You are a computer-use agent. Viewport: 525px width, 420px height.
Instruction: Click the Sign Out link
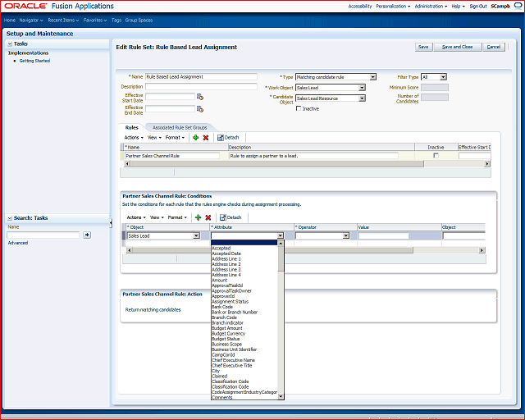[478, 6]
